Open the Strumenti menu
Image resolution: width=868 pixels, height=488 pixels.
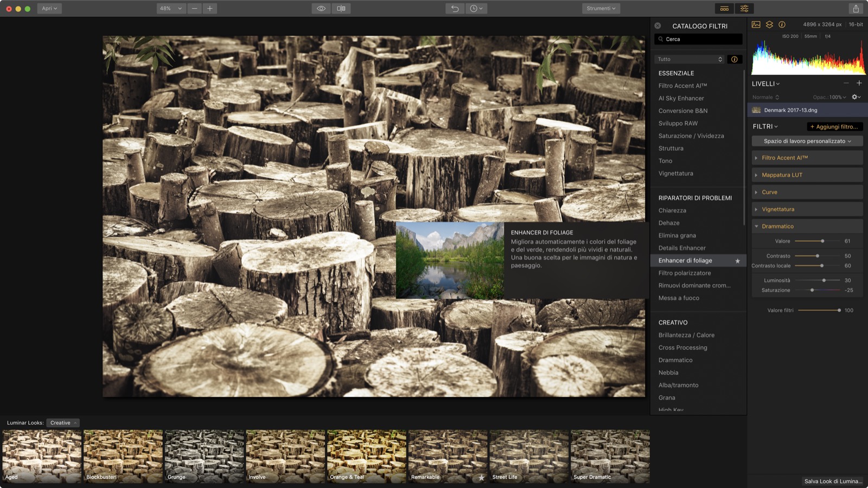(601, 9)
